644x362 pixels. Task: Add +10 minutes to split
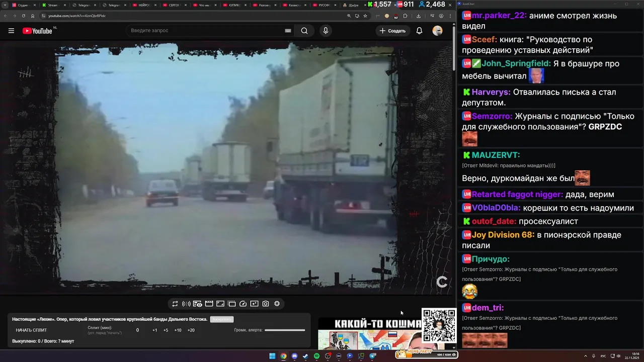click(178, 330)
